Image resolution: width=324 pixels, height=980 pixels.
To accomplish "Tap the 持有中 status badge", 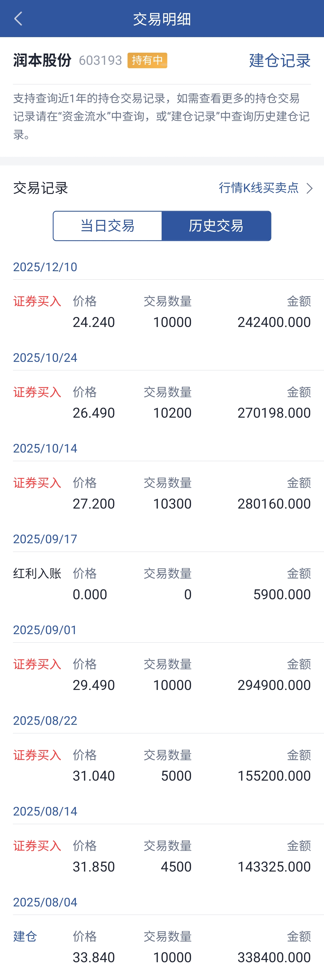I will pyautogui.click(x=147, y=61).
